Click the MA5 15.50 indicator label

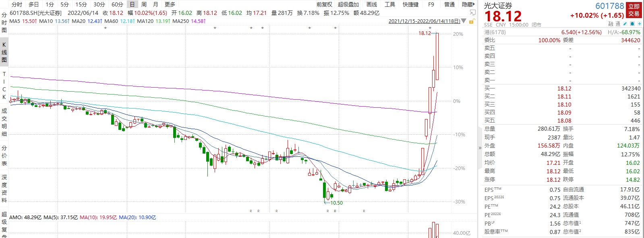pyautogui.click(x=23, y=21)
